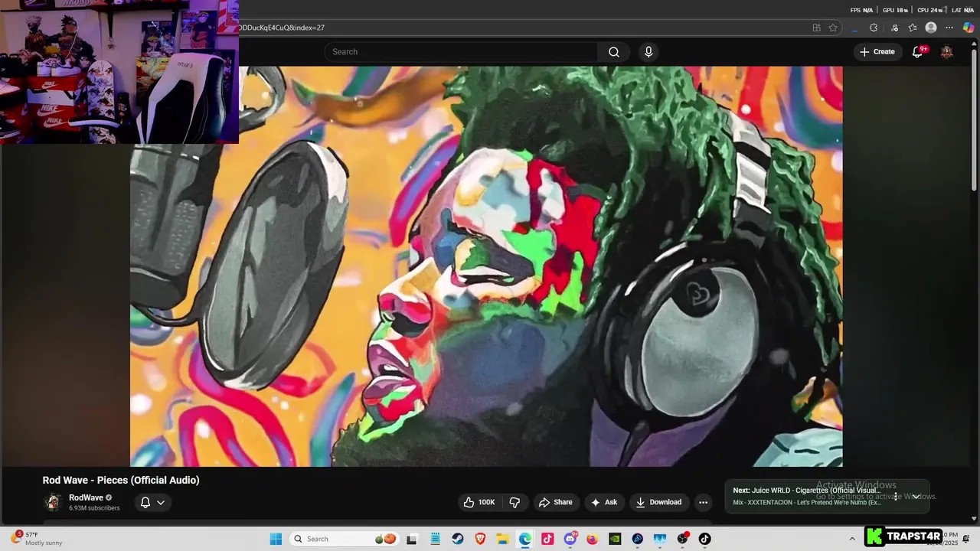Viewport: 980px width, 551px height.
Task: Expand the Next playlist panel chevron
Action: [x=916, y=497]
